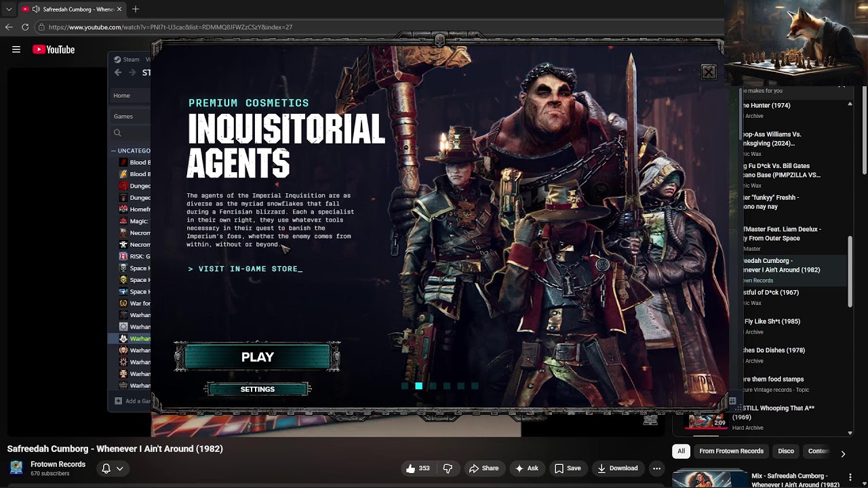Open the Frotown Records channel name link
Viewport: 868px width, 488px height.
58,464
